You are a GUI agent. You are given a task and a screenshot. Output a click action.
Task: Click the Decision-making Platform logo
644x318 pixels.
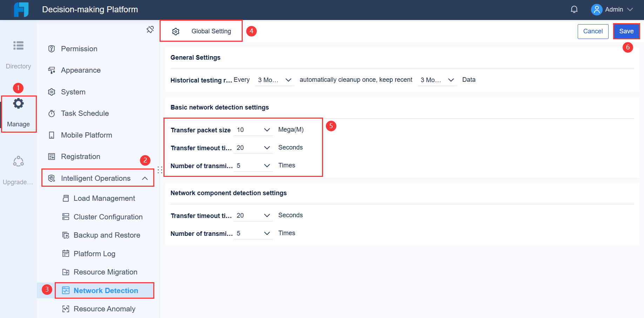(x=21, y=9)
